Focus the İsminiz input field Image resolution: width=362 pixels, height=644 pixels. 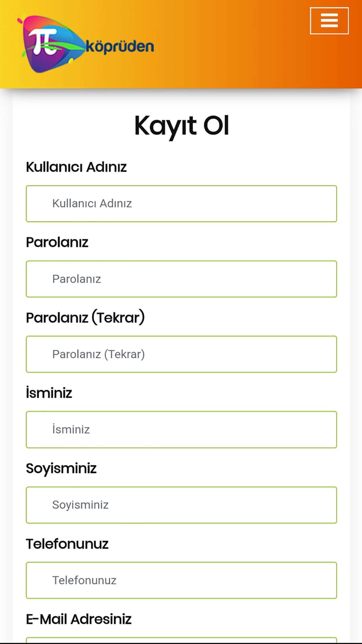(x=181, y=430)
